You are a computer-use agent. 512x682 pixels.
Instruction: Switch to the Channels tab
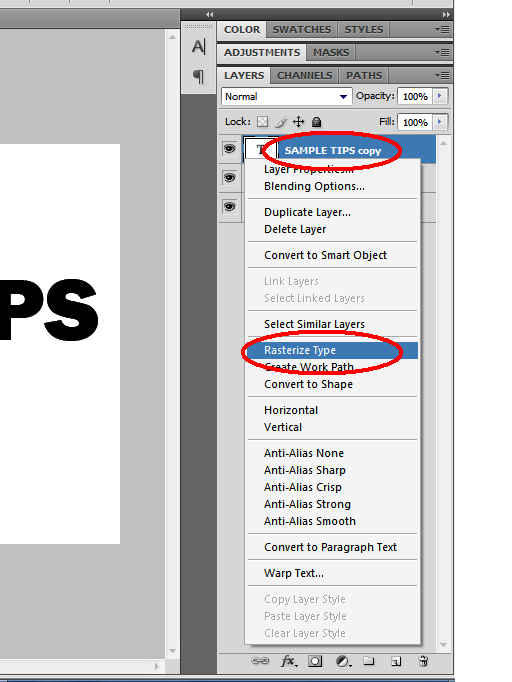305,76
